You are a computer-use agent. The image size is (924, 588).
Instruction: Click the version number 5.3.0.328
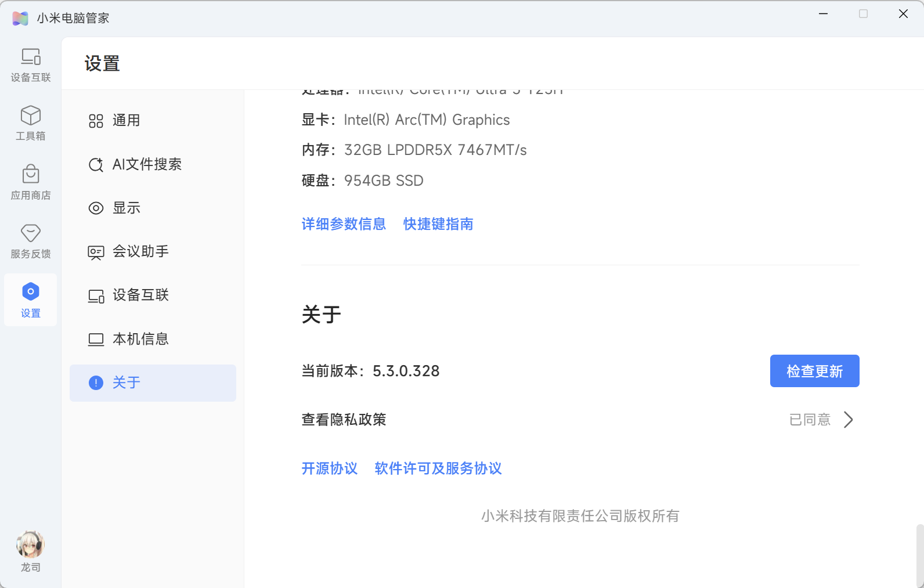point(406,371)
